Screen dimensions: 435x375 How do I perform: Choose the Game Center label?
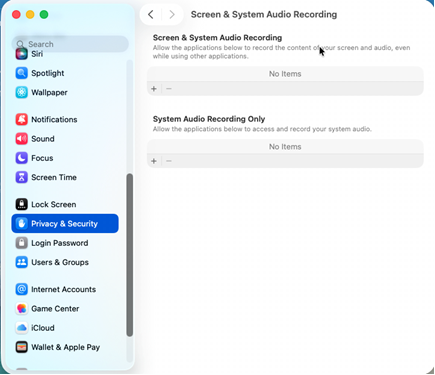pos(55,309)
